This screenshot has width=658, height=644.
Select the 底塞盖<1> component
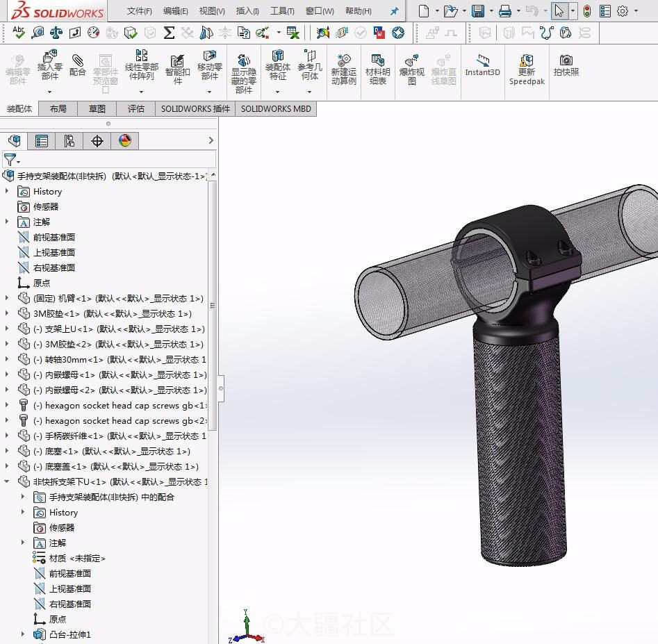click(x=108, y=466)
